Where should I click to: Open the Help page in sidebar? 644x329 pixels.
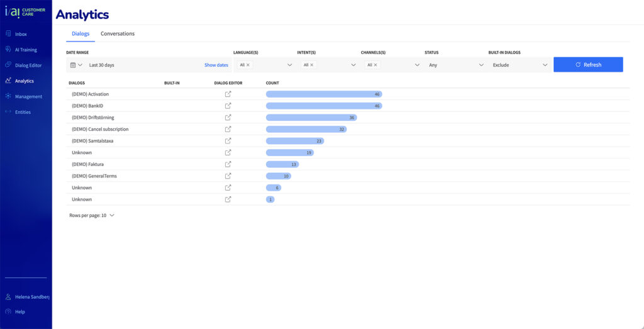pyautogui.click(x=20, y=311)
